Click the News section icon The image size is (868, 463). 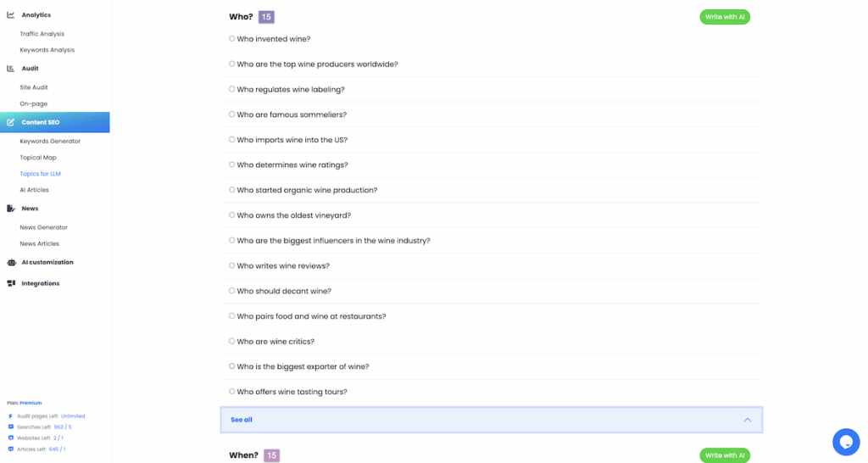point(10,209)
